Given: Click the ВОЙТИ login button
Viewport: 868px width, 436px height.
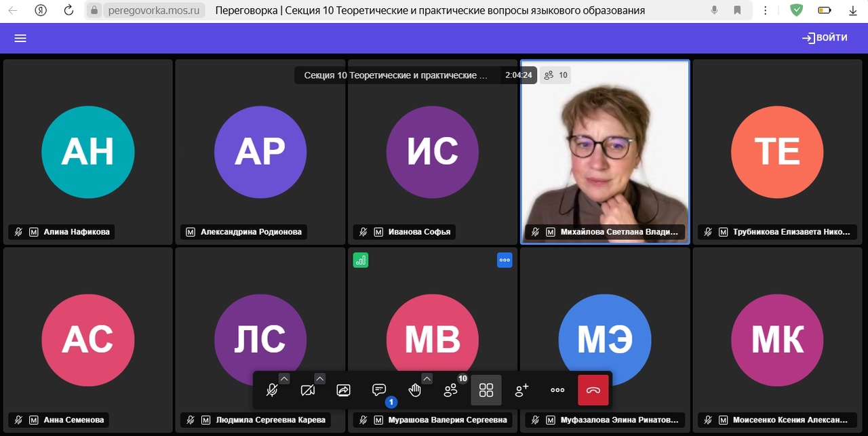Looking at the screenshot, I should [825, 38].
